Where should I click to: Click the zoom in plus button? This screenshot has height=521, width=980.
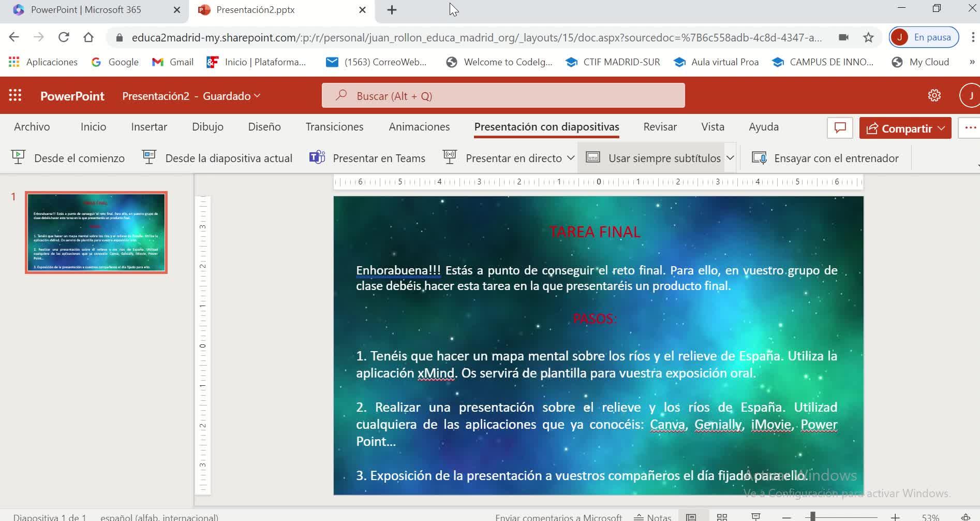click(895, 517)
